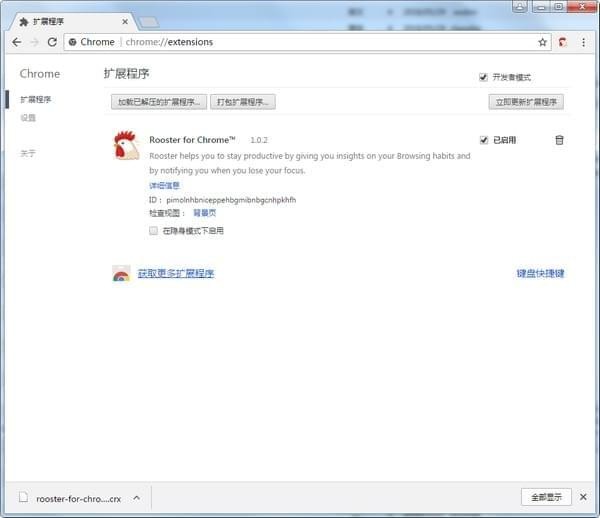Enable 在隐身模式下启用 checkbox
Viewport: 600px width, 518px height.
pos(153,231)
